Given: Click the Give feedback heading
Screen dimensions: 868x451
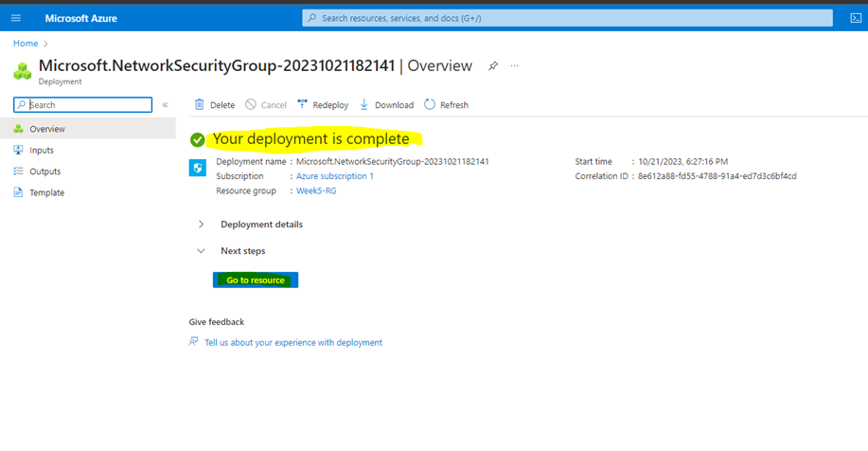Looking at the screenshot, I should (x=217, y=322).
